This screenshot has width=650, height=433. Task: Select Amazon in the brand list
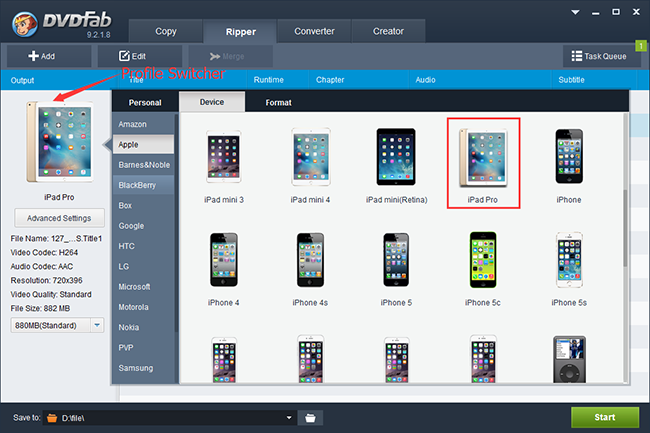pos(143,124)
